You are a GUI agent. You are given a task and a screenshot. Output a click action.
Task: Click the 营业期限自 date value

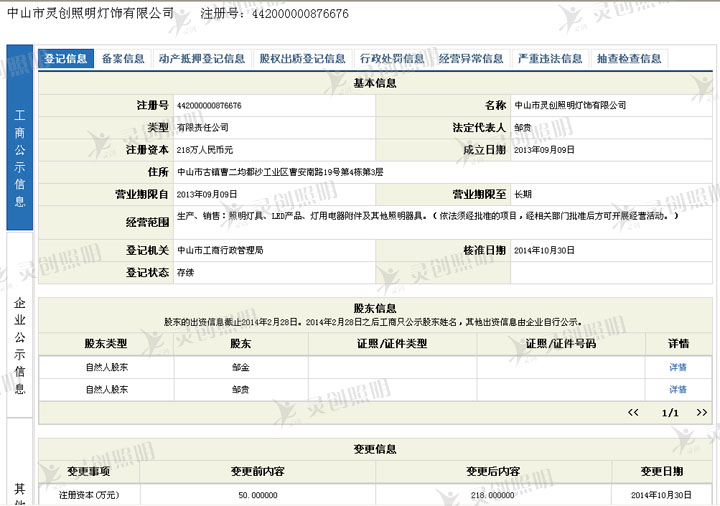pos(207,194)
